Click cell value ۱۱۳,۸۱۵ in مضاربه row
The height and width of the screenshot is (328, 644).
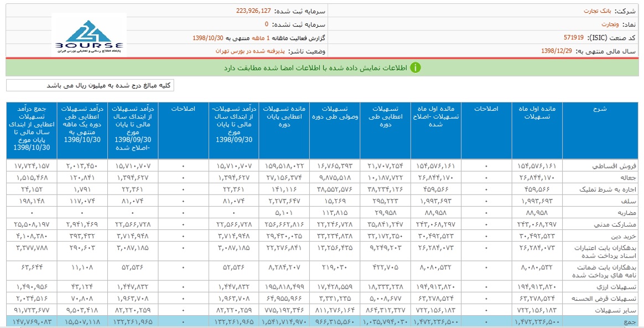point(335,213)
